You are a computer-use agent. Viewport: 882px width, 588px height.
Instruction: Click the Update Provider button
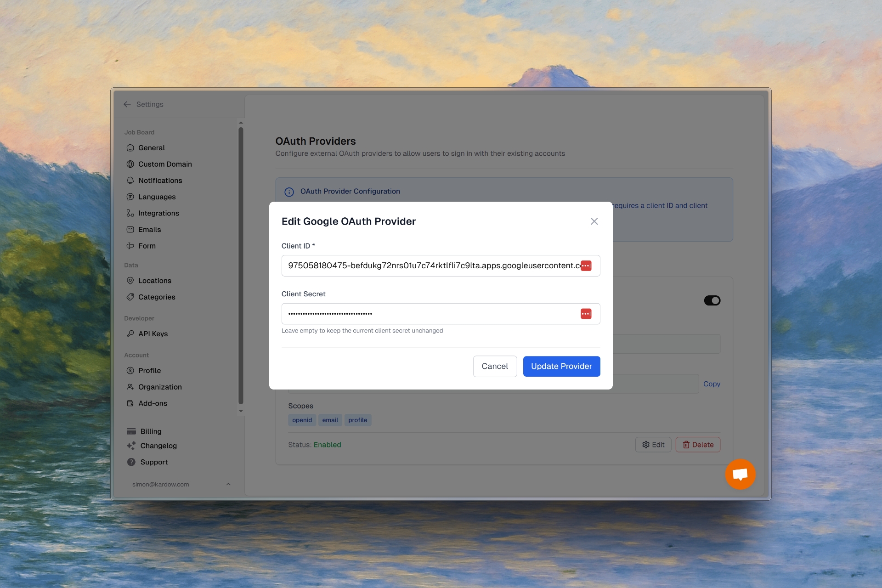click(561, 366)
